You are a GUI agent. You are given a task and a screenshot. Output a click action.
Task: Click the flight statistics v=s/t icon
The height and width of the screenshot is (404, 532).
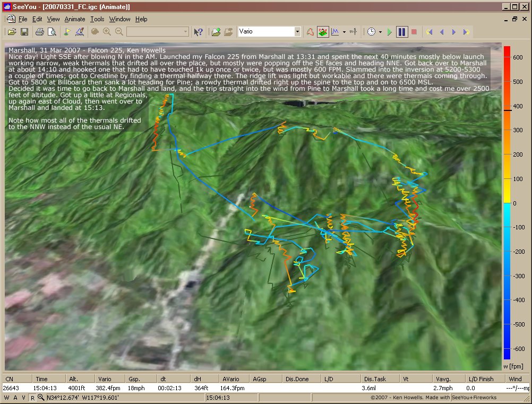pyautogui.click(x=354, y=32)
